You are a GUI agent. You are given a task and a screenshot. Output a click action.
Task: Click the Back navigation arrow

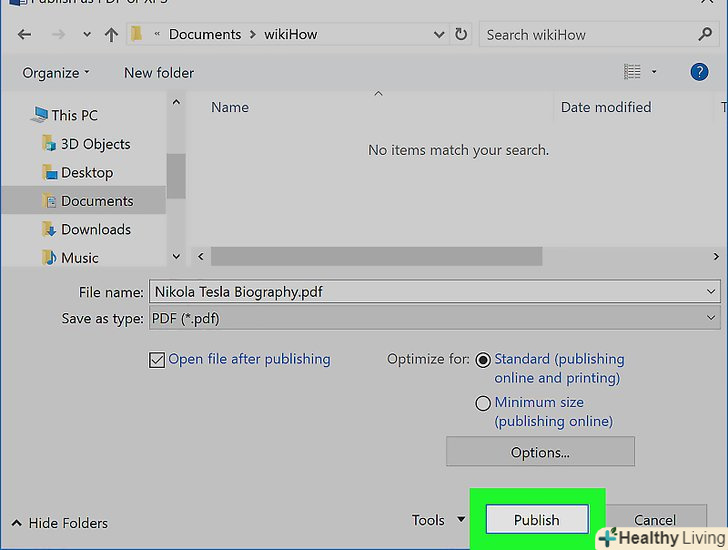25,35
